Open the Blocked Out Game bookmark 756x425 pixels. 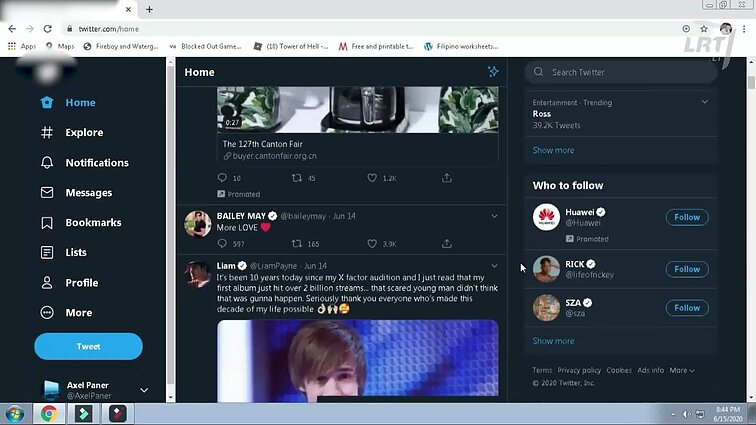[x=205, y=46]
